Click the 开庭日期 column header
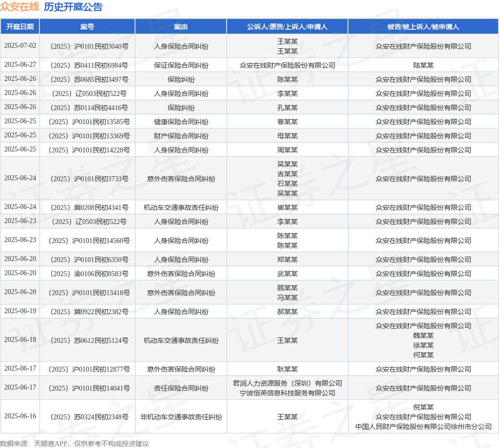Viewport: 499px width, 448px height. click(20, 27)
